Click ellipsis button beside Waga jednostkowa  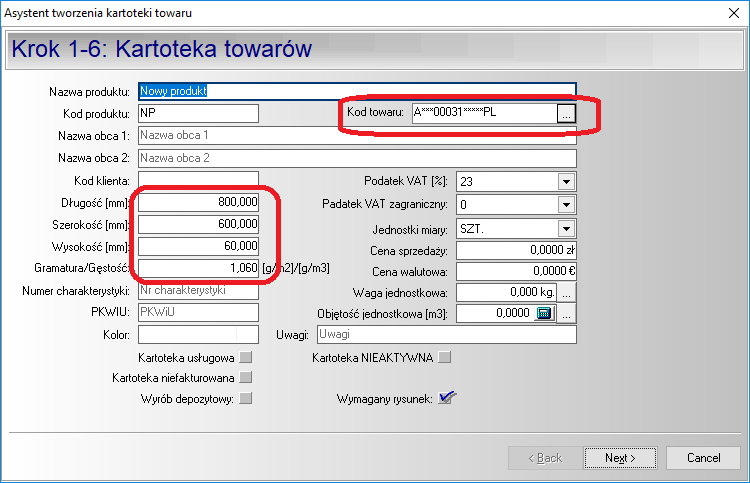click(x=566, y=292)
